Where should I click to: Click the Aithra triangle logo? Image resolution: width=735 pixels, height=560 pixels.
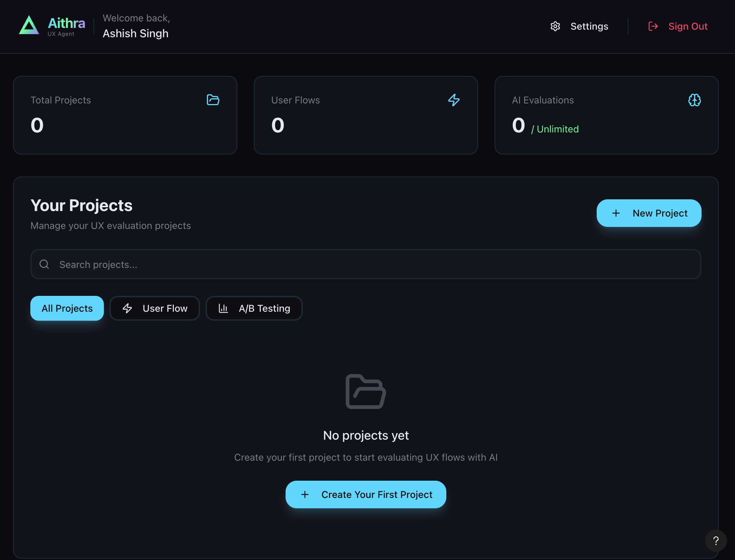tap(29, 26)
